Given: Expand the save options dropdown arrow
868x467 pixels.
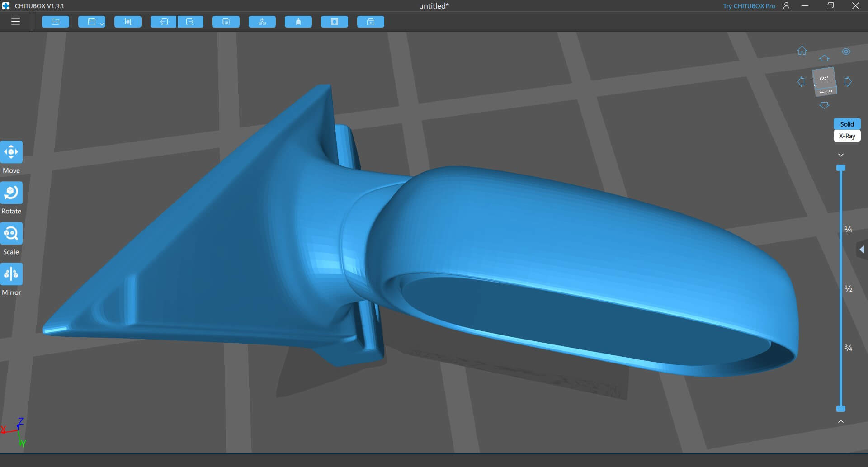Looking at the screenshot, I should [x=102, y=24].
